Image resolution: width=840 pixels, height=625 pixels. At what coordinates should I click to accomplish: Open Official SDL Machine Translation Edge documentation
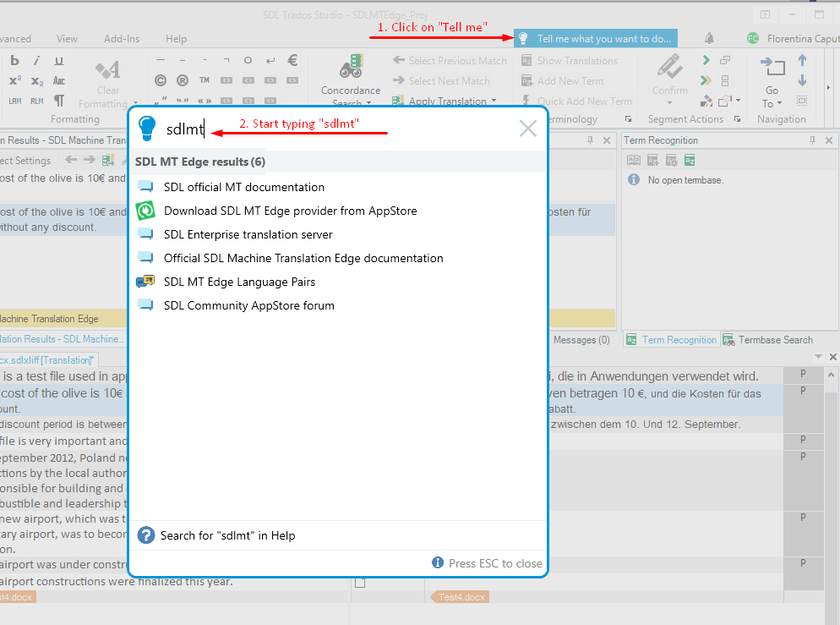pyautogui.click(x=303, y=258)
